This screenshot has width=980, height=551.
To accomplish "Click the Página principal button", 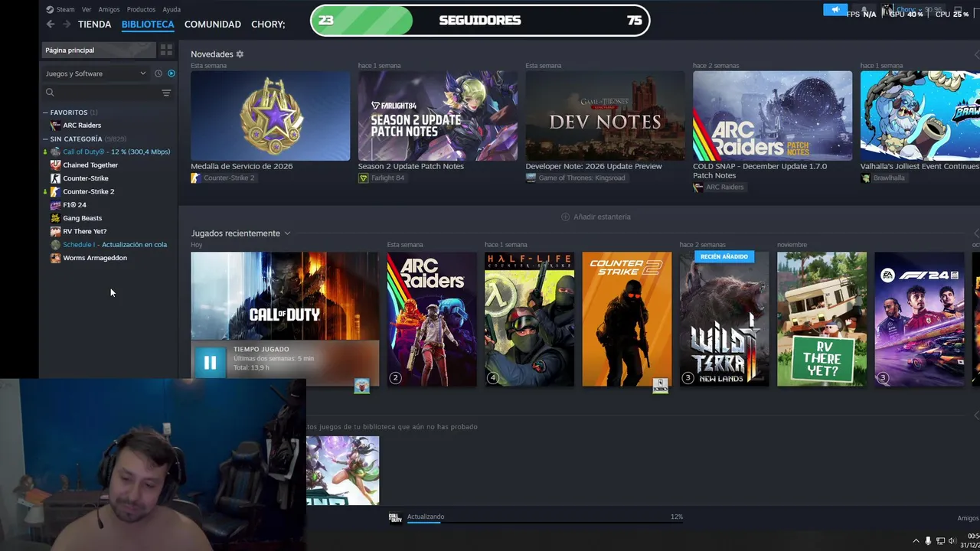I will (x=98, y=50).
